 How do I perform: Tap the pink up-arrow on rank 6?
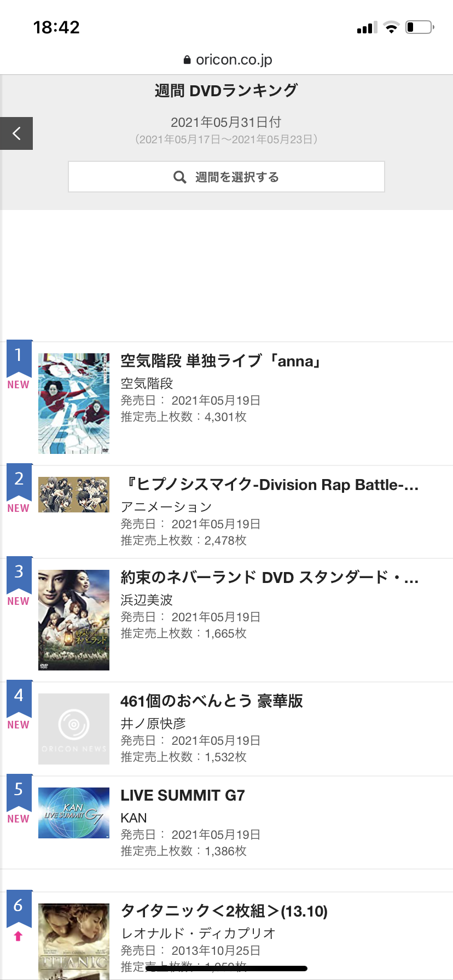[18, 936]
